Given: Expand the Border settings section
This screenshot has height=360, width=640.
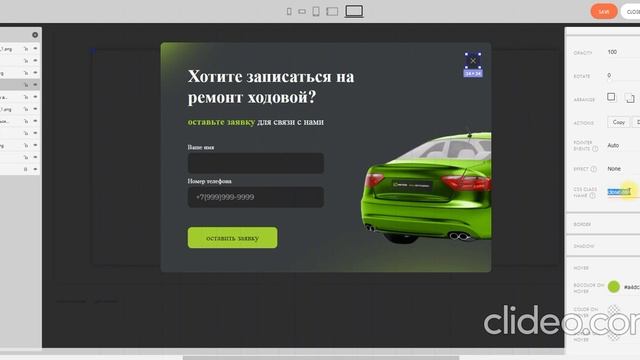Looking at the screenshot, I should 602,224.
